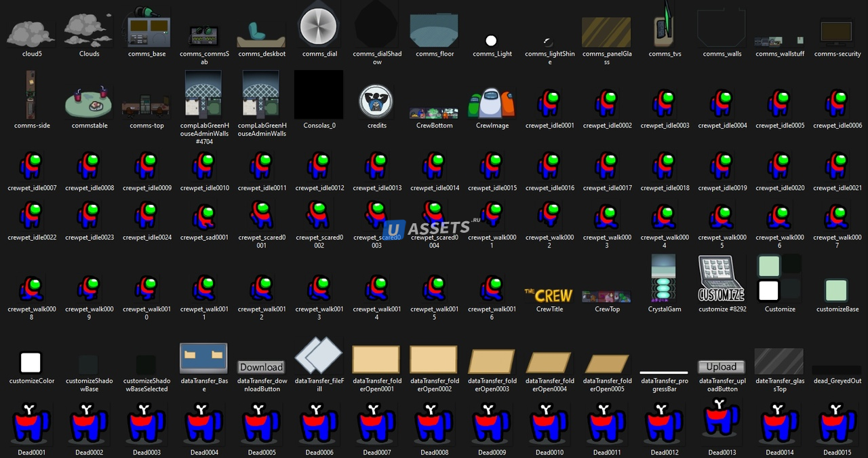Select the customizeShadowBase asset

click(x=89, y=364)
